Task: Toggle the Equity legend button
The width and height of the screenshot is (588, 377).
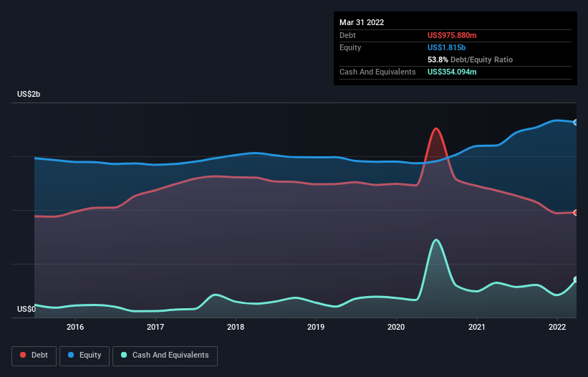Action: (x=85, y=355)
